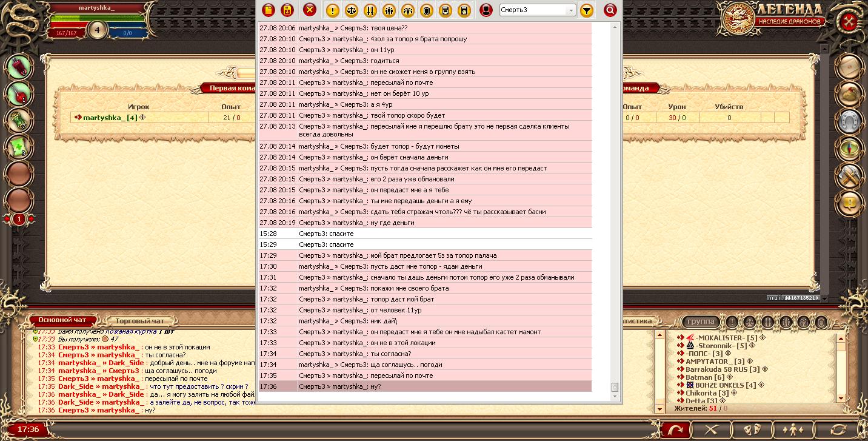
Task: Select player Chikorita [3] in the list
Action: (707, 392)
